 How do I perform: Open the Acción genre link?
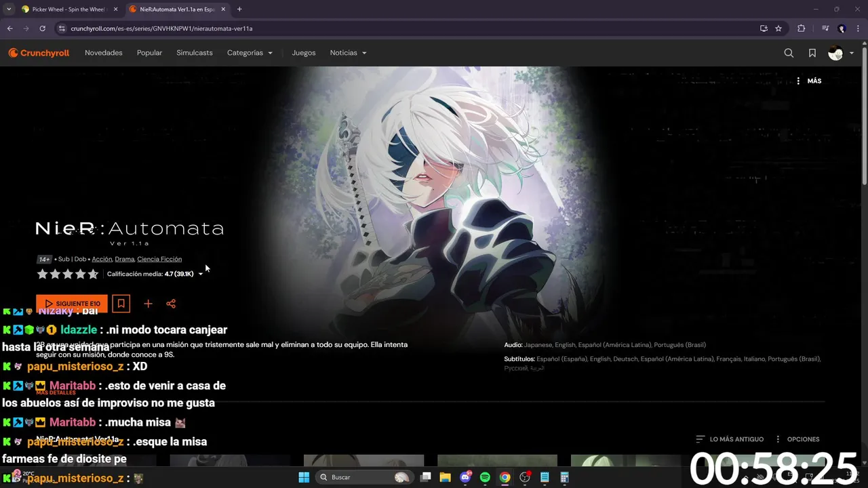tap(102, 259)
